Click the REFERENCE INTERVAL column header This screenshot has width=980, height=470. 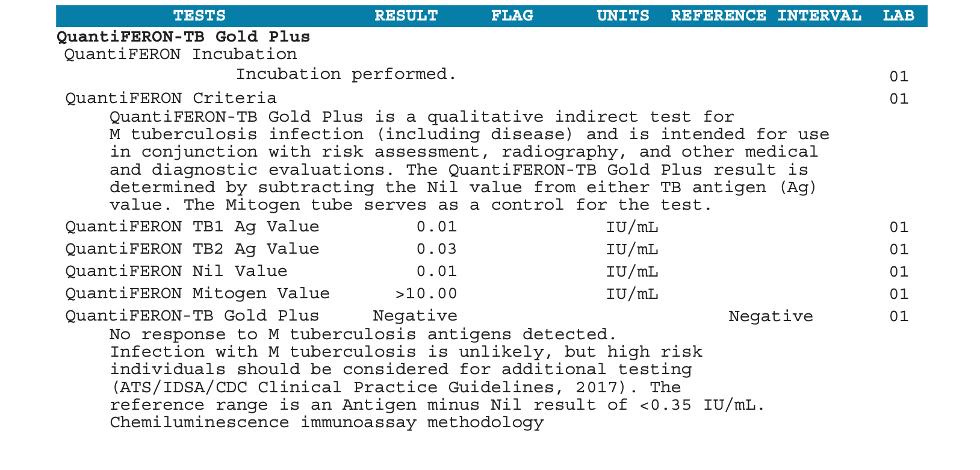766,16
